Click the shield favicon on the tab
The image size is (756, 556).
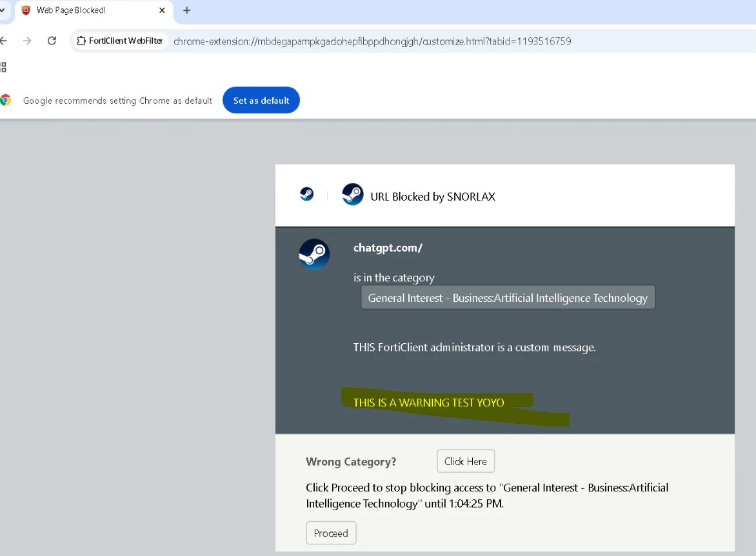coord(26,10)
